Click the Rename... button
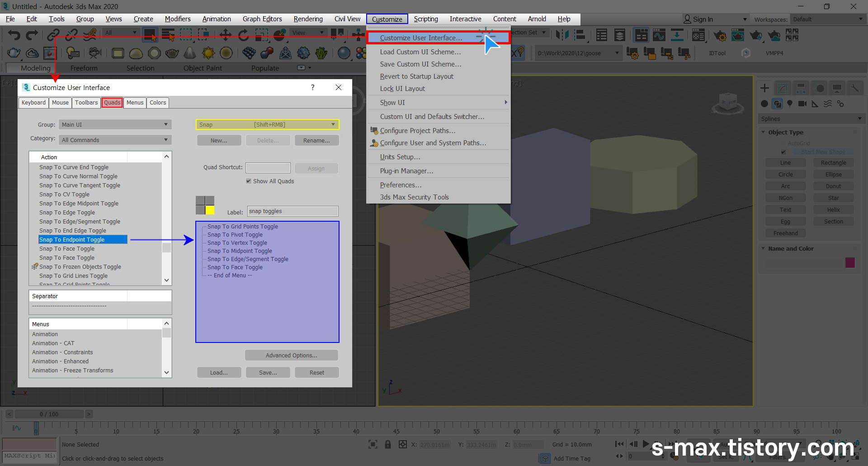The image size is (868, 466). [316, 141]
